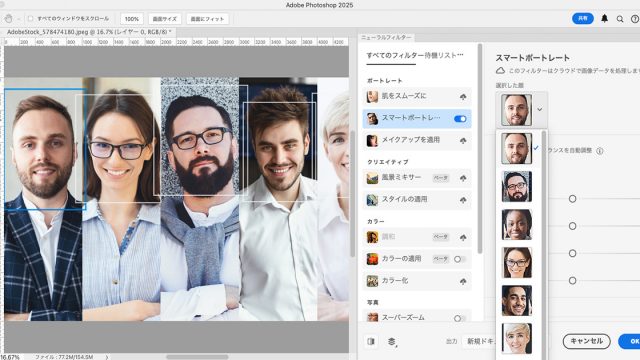Viewport: 640px width, 360px height.
Task: Download the 調和 filter via cloud icon
Action: (463, 237)
